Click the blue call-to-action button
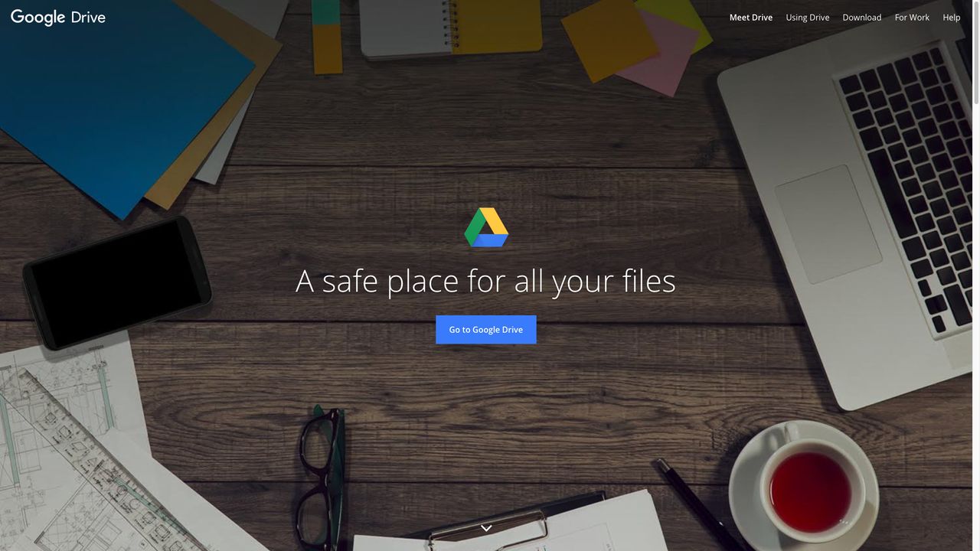The width and height of the screenshot is (980, 551). 485,329
